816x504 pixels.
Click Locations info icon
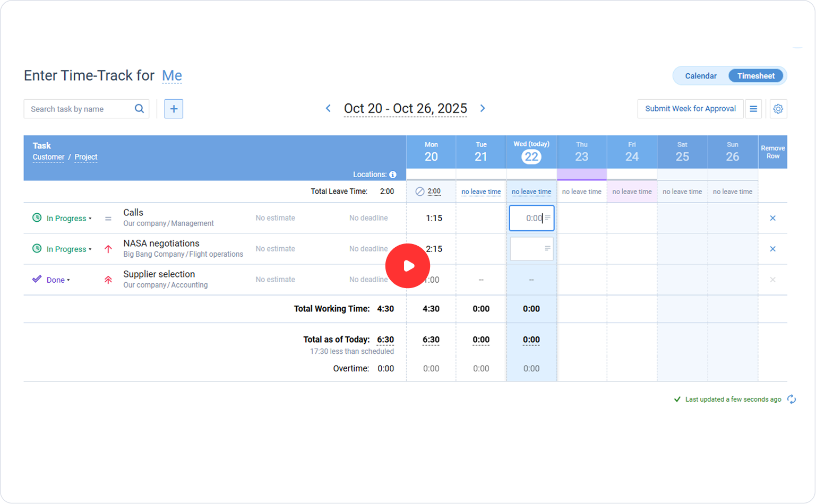point(392,175)
